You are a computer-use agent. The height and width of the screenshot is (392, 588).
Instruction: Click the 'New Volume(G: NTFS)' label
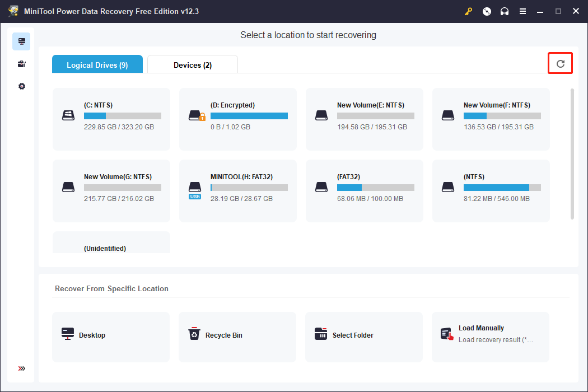pyautogui.click(x=118, y=177)
